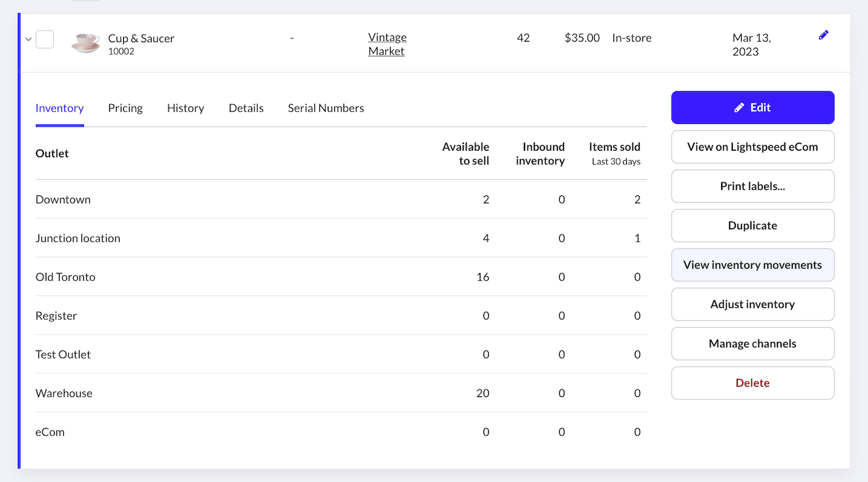This screenshot has width=868, height=482.
Task: Switch to the Pricing tab
Action: point(125,108)
